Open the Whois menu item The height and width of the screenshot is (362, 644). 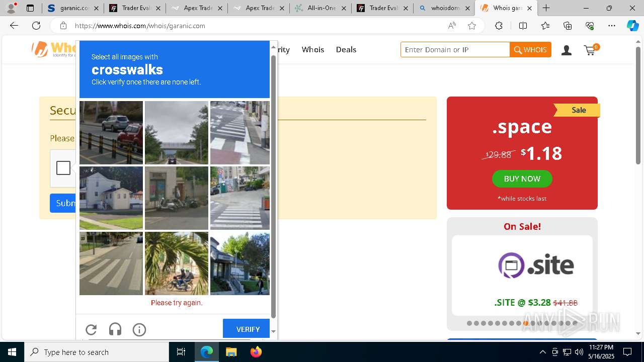coord(313,49)
